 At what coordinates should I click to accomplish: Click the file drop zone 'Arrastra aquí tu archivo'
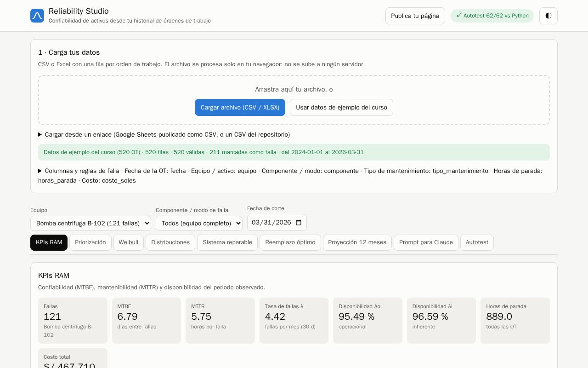point(294,100)
